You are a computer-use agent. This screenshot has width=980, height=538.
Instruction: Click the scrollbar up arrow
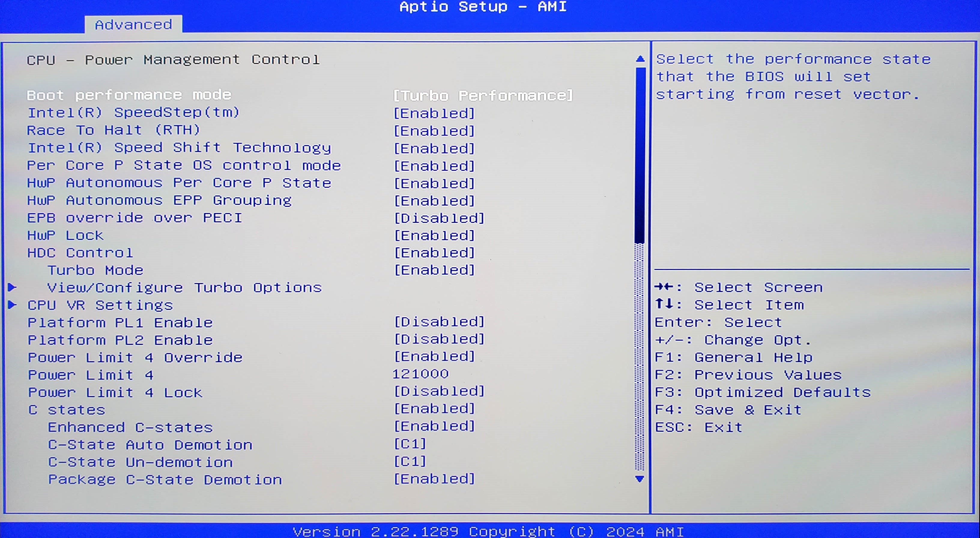(x=640, y=59)
